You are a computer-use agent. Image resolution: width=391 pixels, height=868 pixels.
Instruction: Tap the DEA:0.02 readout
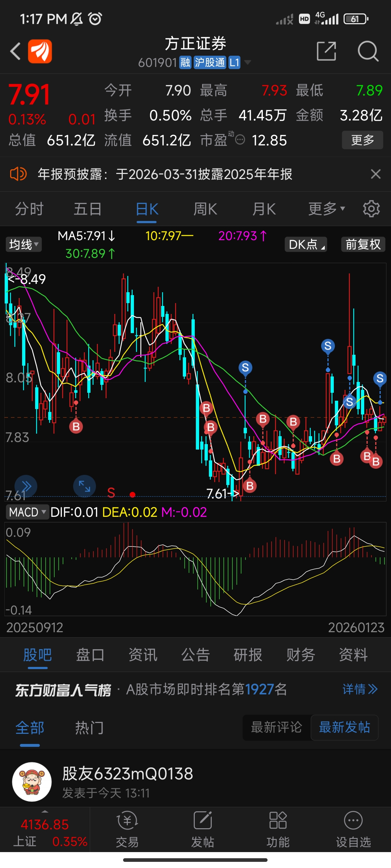(x=130, y=512)
